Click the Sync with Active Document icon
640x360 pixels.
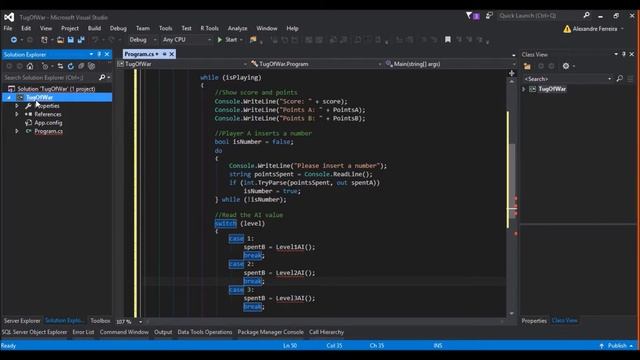click(x=60, y=66)
